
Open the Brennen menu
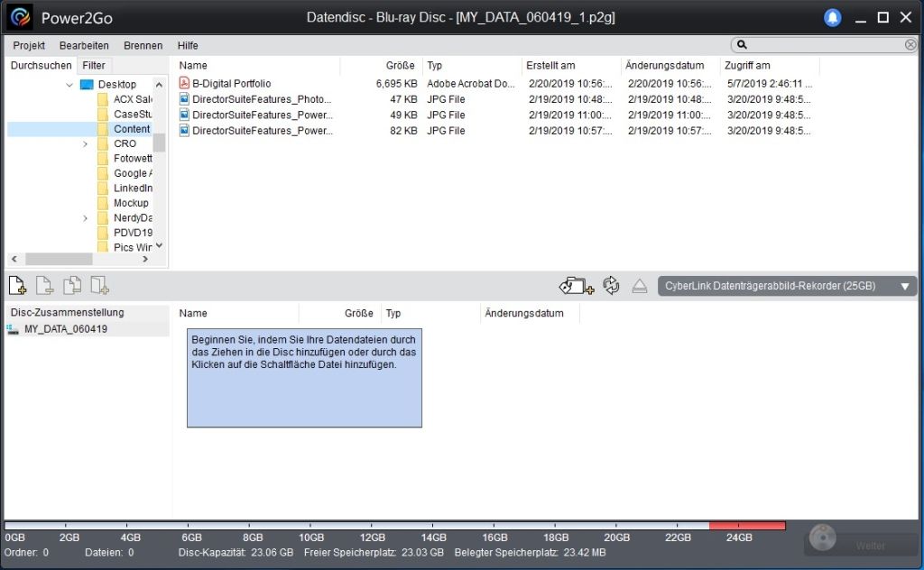(143, 45)
